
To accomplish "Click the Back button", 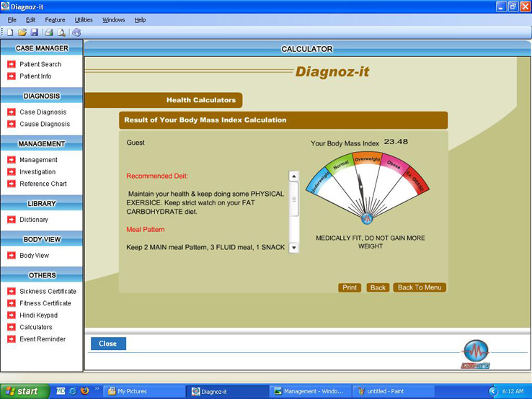I will pyautogui.click(x=378, y=287).
